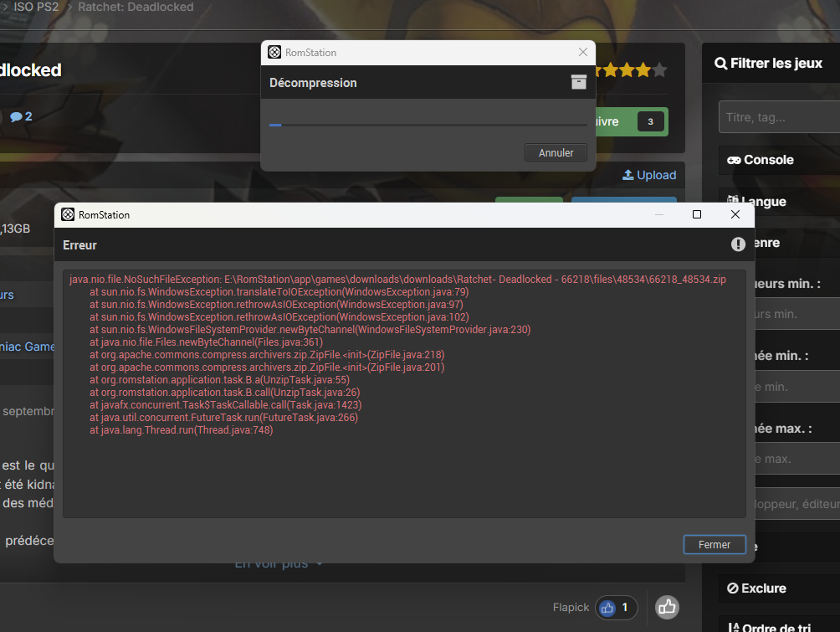
Task: Click the archive box icon in Décompression dialog
Action: (x=578, y=82)
